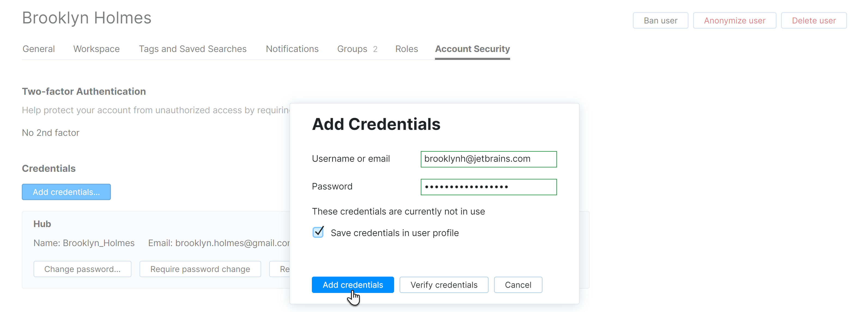Click the Ban user button
Image resolution: width=868 pixels, height=312 pixels.
(660, 20)
